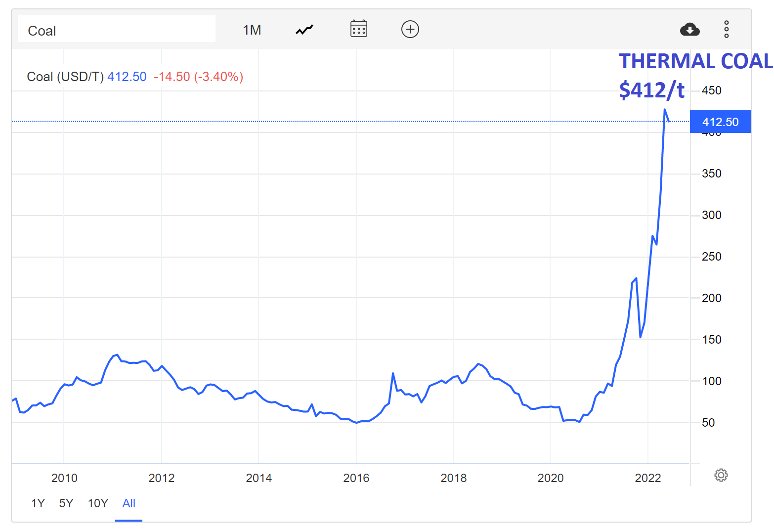
Task: Select the 5Y time range
Action: 66,503
